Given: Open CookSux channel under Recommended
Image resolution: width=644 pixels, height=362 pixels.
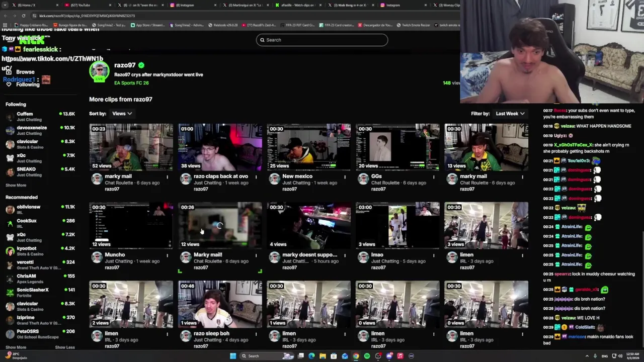Looking at the screenshot, I should click(40, 223).
